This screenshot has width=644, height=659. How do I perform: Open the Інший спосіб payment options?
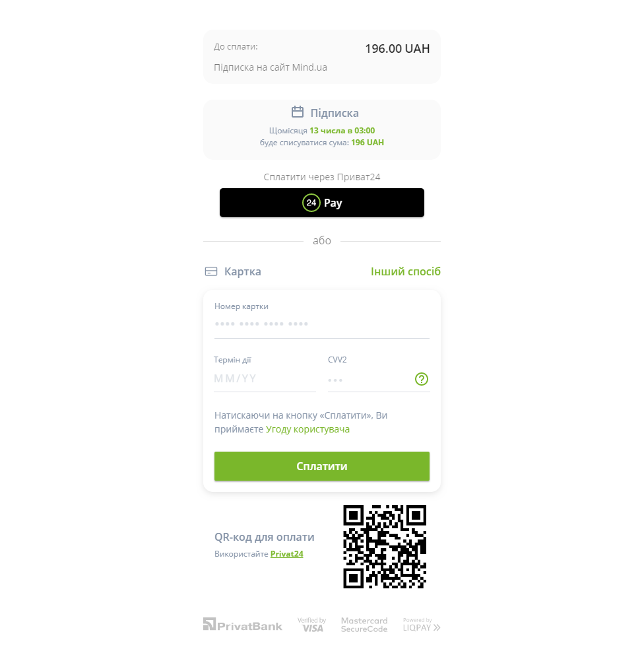click(405, 271)
